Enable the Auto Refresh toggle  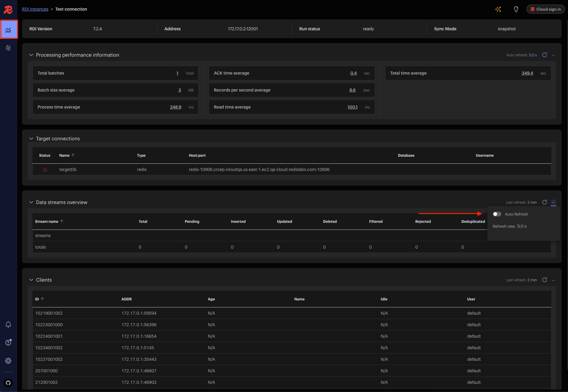(497, 214)
